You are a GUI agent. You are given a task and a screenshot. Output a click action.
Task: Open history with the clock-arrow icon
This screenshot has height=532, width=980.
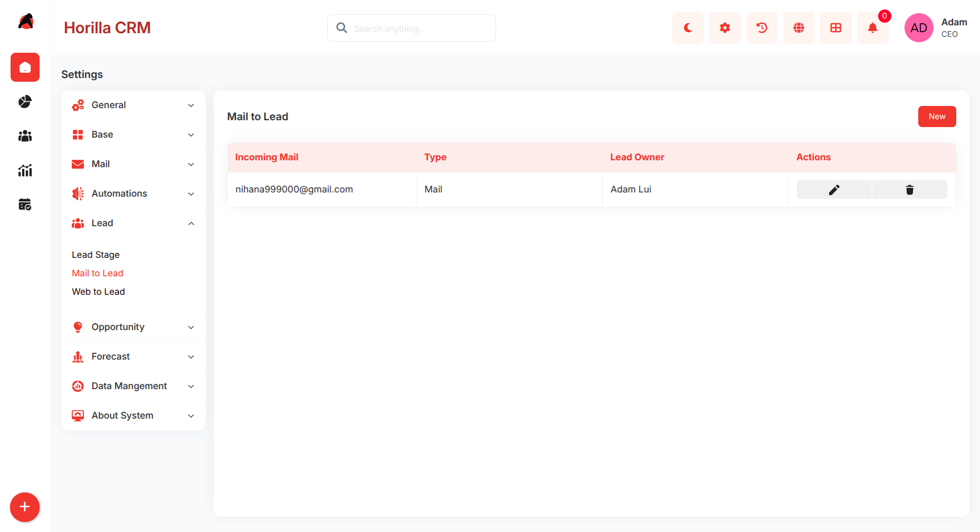762,28
